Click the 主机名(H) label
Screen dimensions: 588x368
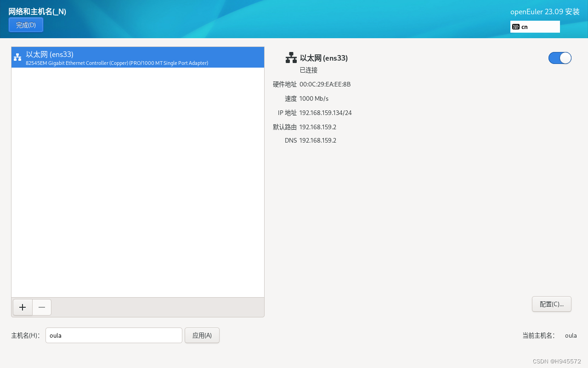pyautogui.click(x=25, y=335)
